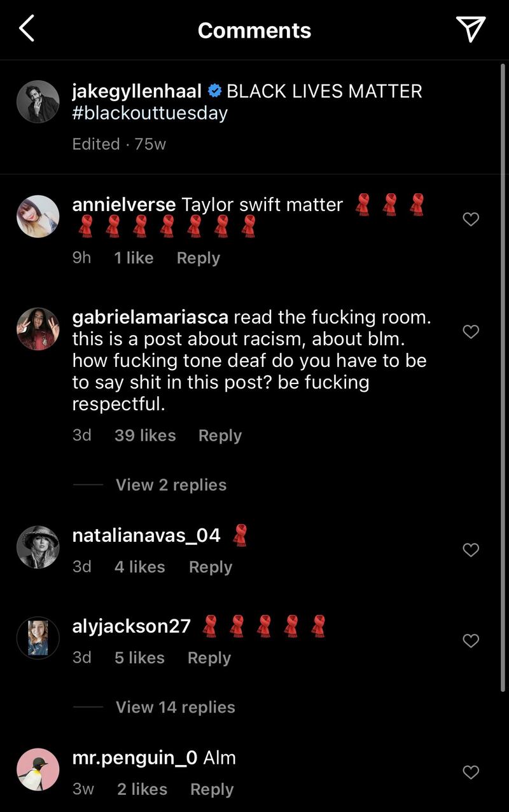Tap the back arrow icon

[27, 29]
